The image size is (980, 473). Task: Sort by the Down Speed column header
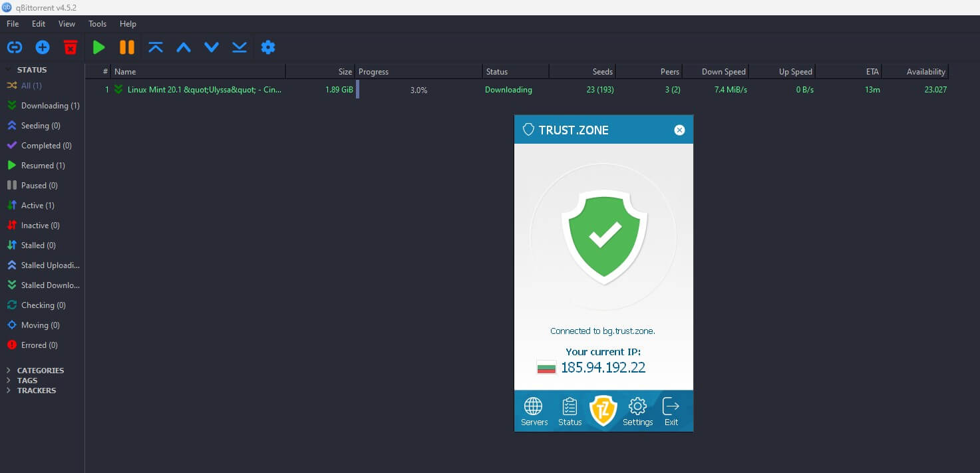(x=715, y=72)
